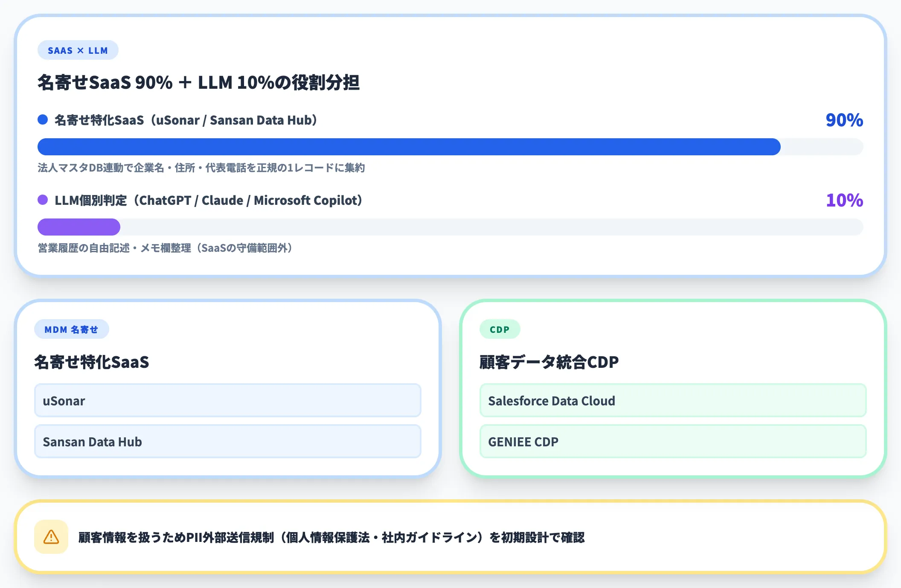The height and width of the screenshot is (588, 901).
Task: Click the caption 法人マスタDB連動で企業名・住所・代表電話を正規の1レコードに集約
Action: pos(201,168)
